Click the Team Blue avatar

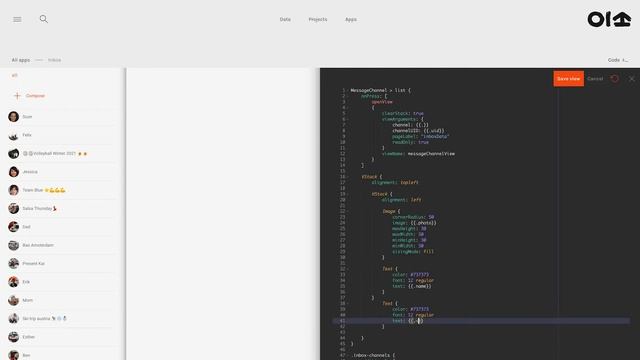13,190
